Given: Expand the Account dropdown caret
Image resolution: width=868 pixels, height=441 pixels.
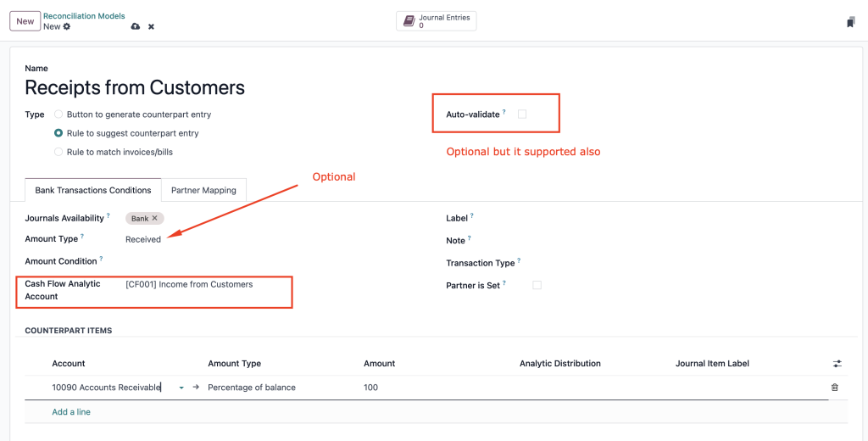Looking at the screenshot, I should (181, 388).
